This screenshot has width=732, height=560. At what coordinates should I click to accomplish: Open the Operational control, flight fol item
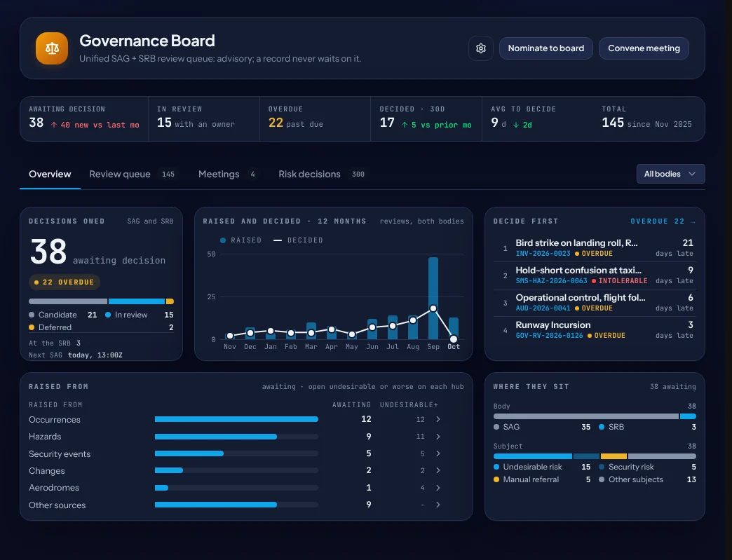tap(595, 302)
